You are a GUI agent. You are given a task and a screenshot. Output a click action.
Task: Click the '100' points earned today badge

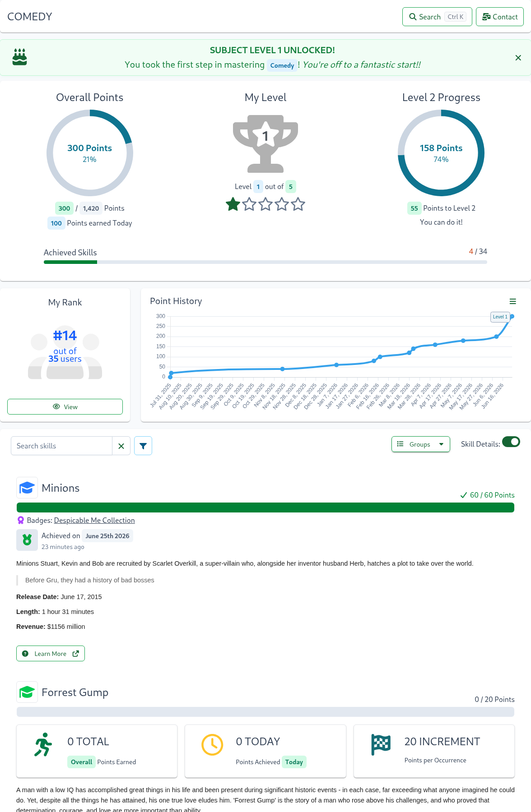pos(56,223)
